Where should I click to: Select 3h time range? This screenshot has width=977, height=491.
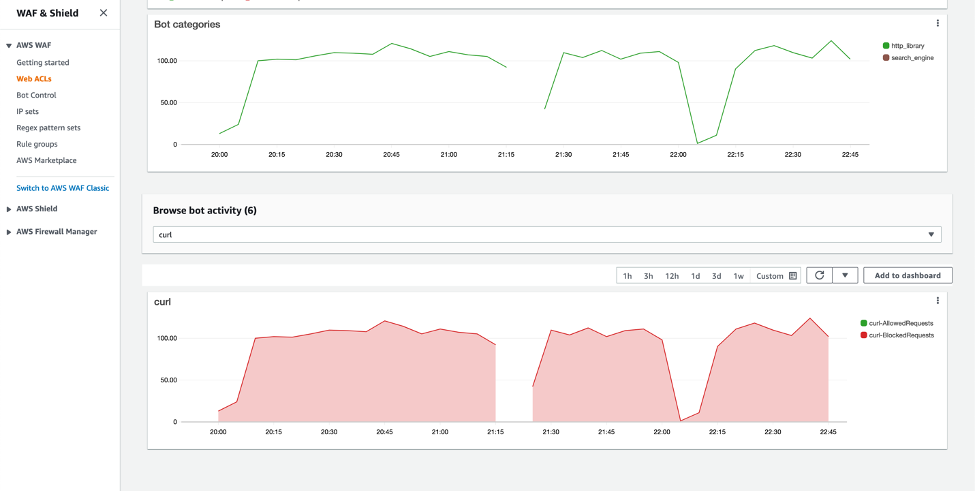click(649, 275)
